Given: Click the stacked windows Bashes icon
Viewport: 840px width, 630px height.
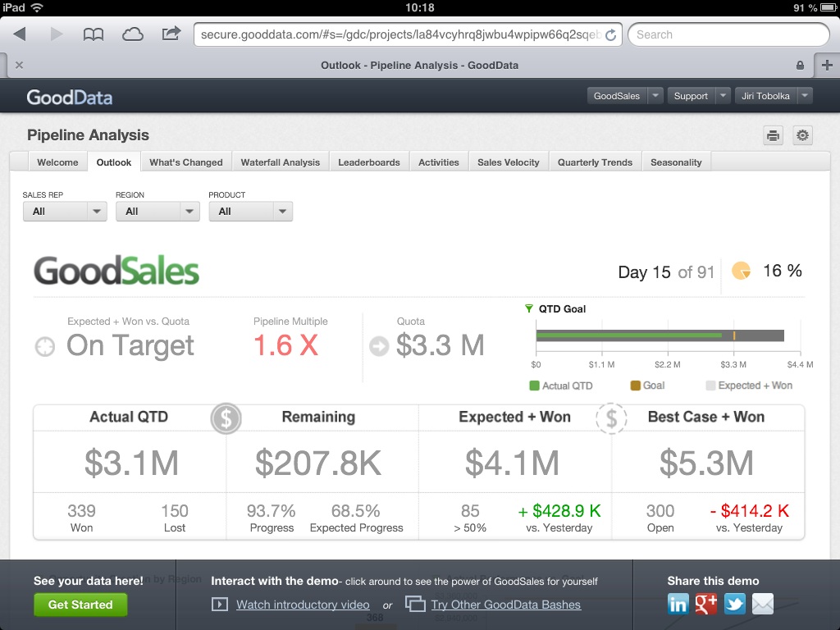Looking at the screenshot, I should click(415, 604).
